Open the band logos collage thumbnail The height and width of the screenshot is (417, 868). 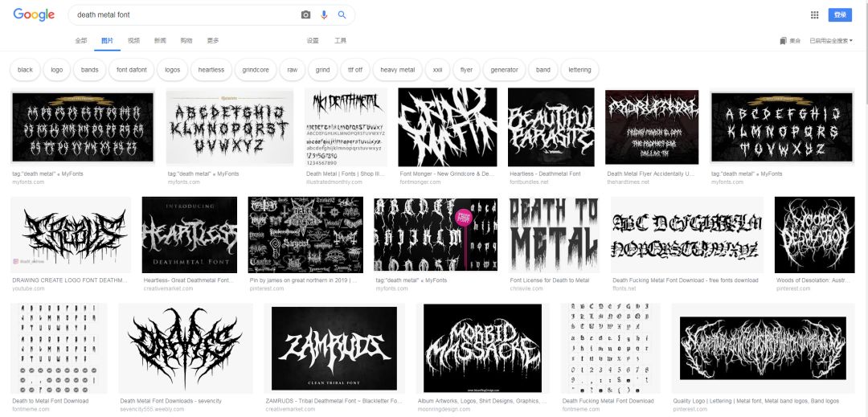coord(305,235)
